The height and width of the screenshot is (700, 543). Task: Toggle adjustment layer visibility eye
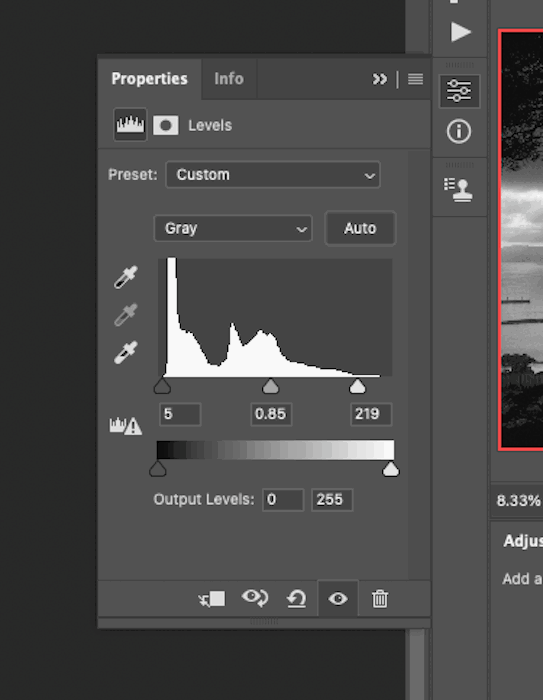coord(338,599)
